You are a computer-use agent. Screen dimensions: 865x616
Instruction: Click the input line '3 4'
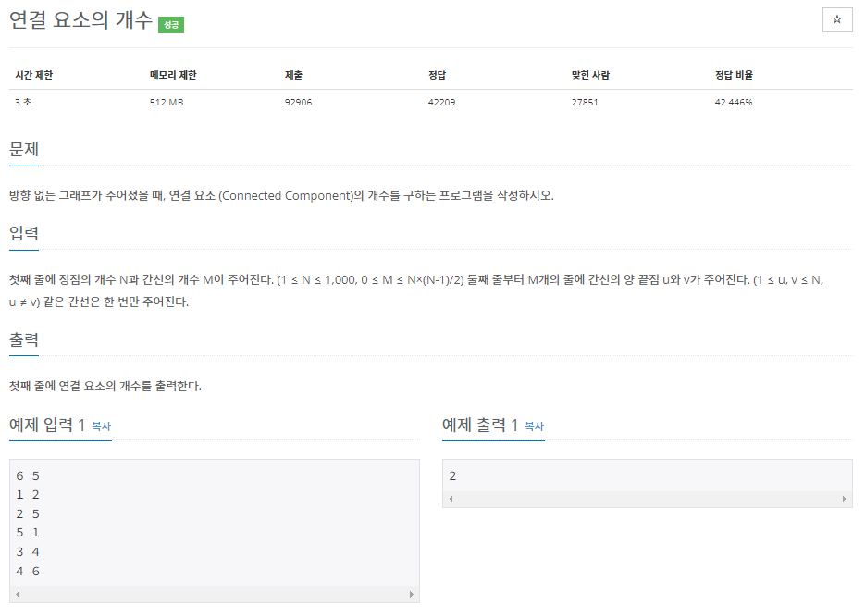tap(28, 552)
